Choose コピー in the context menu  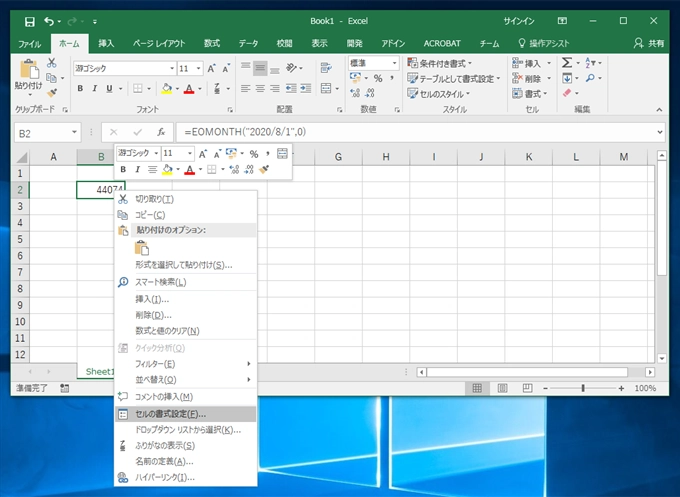click(186, 215)
